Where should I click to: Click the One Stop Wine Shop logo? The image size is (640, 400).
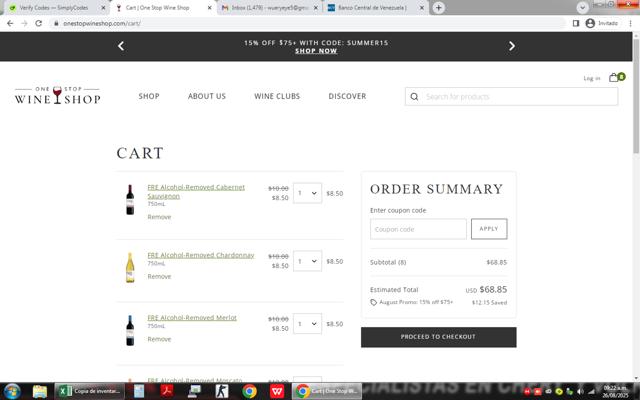[58, 95]
